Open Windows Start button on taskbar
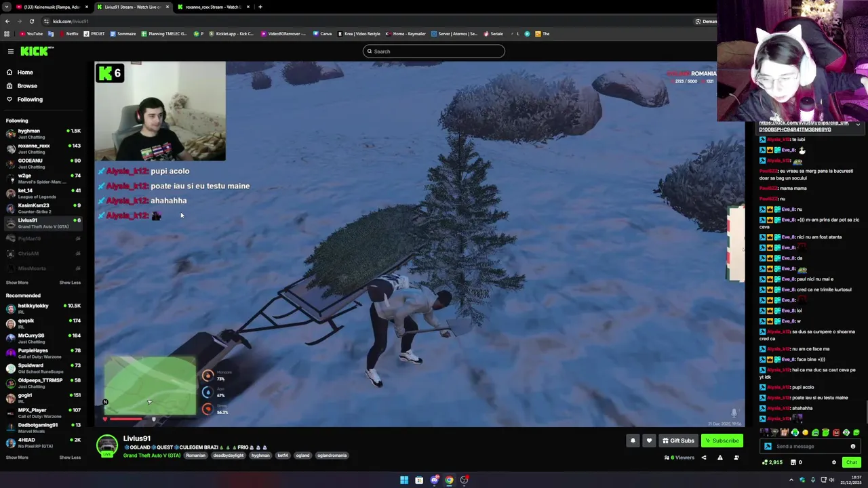 click(x=404, y=480)
